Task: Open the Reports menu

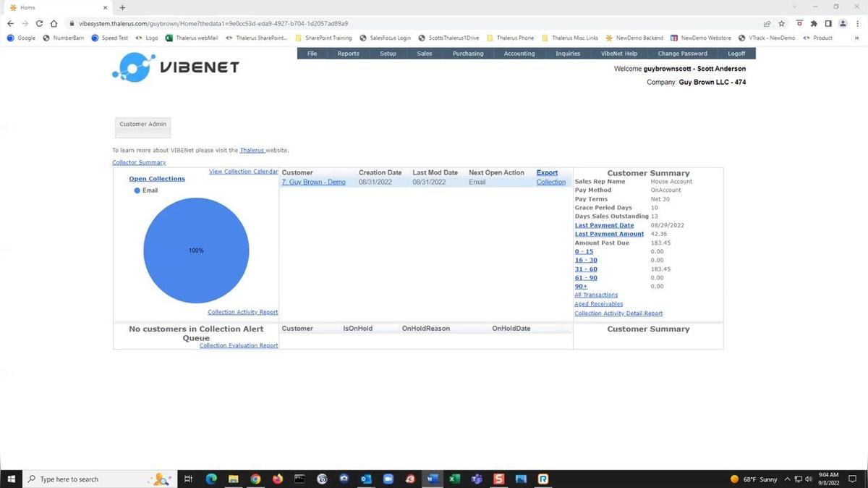Action: (348, 54)
